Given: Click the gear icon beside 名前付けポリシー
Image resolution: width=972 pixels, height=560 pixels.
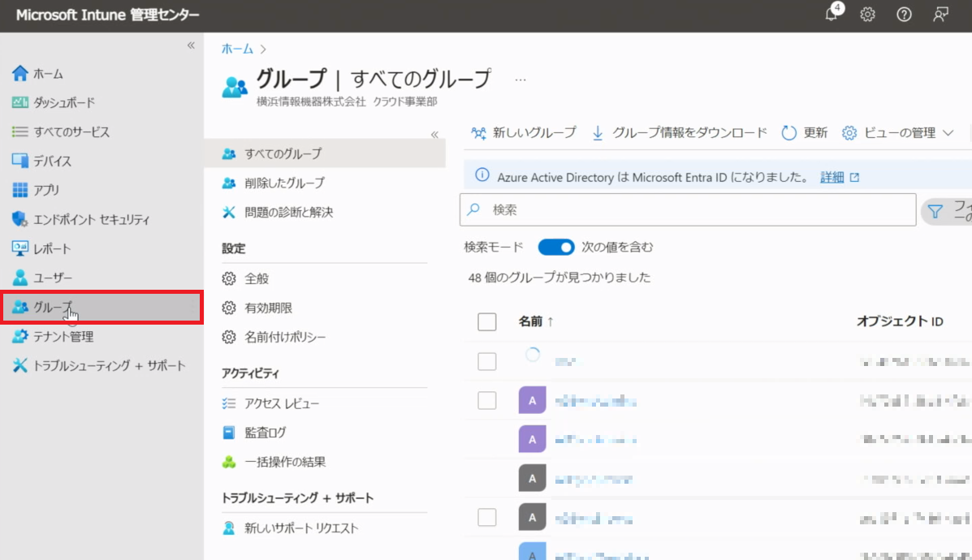Looking at the screenshot, I should (229, 337).
